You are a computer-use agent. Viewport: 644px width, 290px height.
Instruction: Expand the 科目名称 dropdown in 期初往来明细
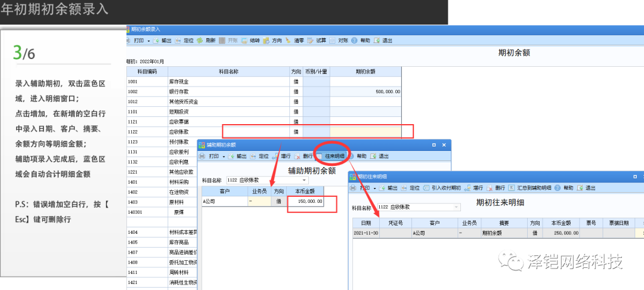[457, 207]
